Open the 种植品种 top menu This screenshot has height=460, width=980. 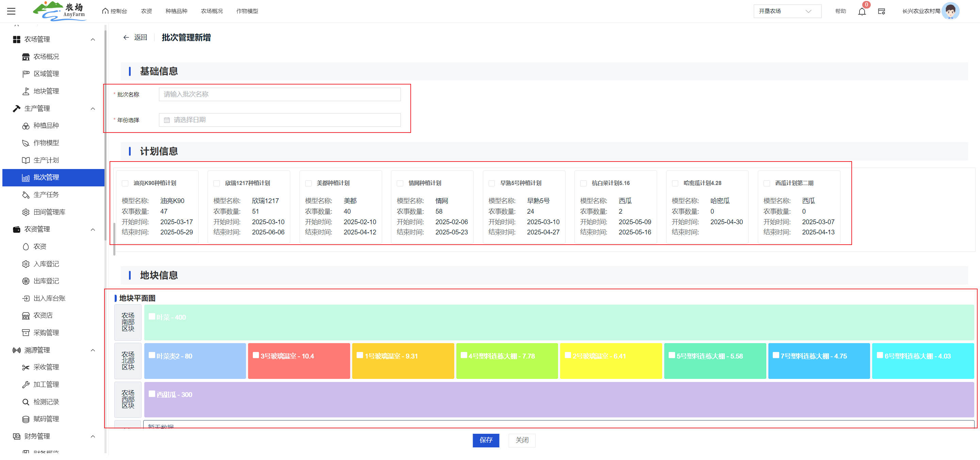click(176, 11)
